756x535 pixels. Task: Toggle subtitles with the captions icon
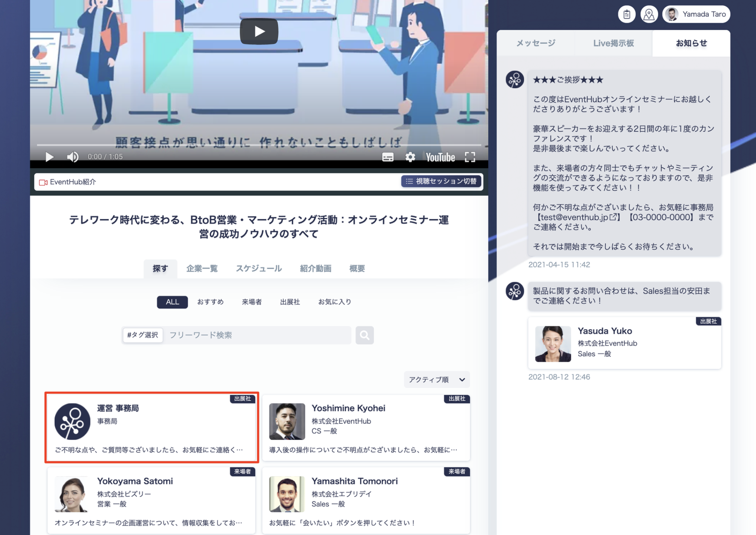pos(388,157)
